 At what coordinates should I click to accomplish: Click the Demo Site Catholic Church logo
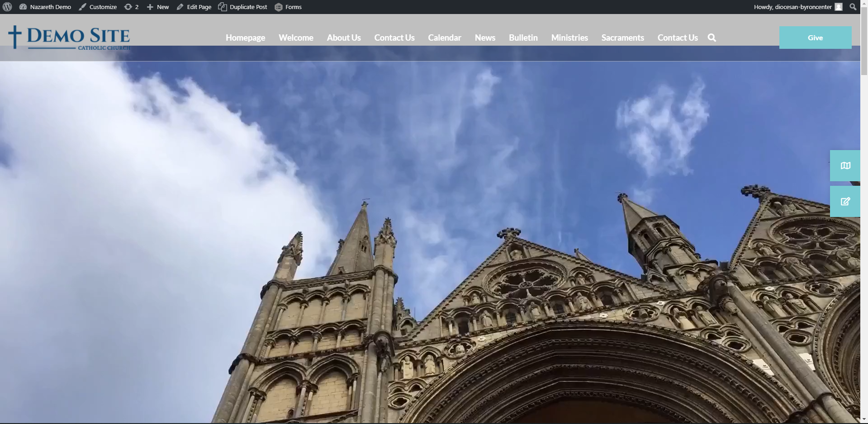(69, 38)
